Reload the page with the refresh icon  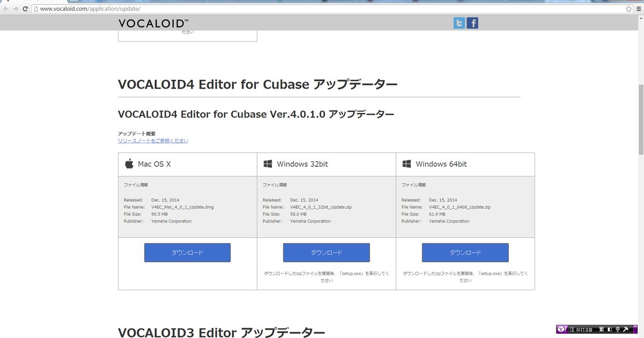(x=25, y=9)
